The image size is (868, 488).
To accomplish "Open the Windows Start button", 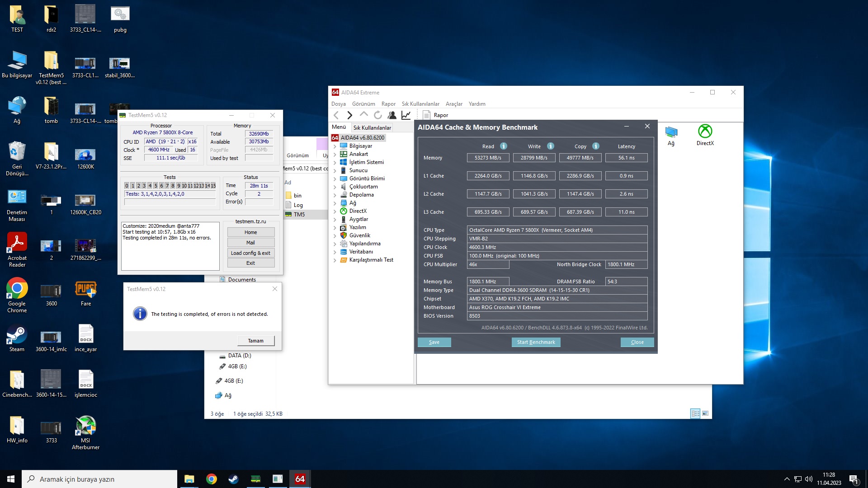I will click(x=11, y=479).
